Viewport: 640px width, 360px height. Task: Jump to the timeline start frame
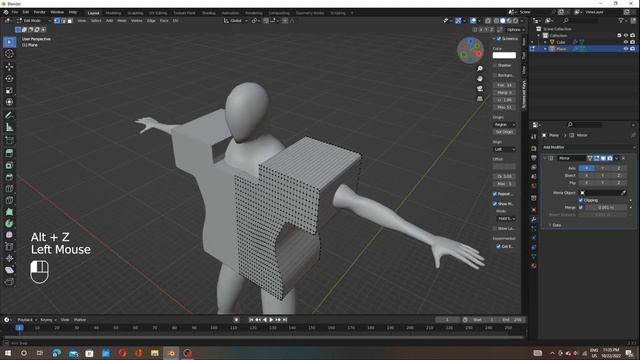[251, 320]
